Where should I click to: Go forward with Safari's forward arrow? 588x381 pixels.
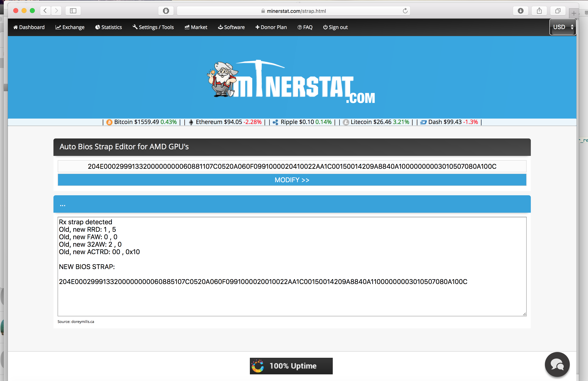click(x=56, y=11)
